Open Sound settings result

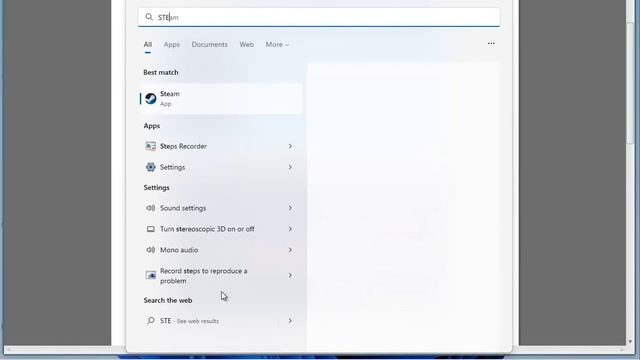[x=221, y=208]
